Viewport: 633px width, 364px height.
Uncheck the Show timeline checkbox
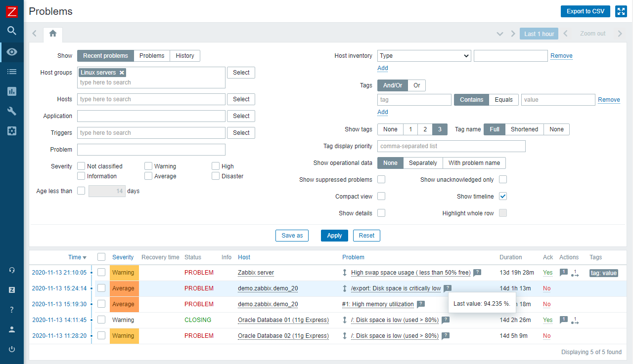(503, 196)
